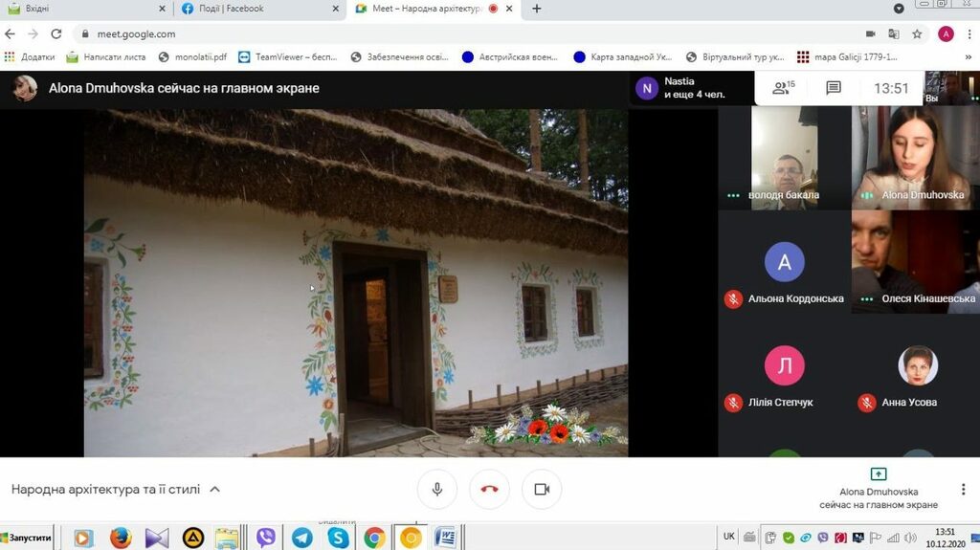The image size is (980, 550).
Task: Reload the Meet page
Action: pyautogui.click(x=56, y=33)
